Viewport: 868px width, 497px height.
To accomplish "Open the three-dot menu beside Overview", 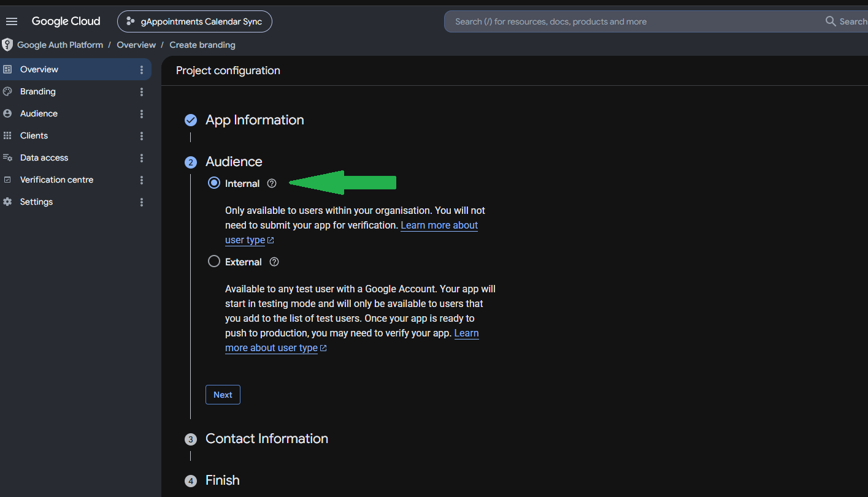I will [x=142, y=70].
